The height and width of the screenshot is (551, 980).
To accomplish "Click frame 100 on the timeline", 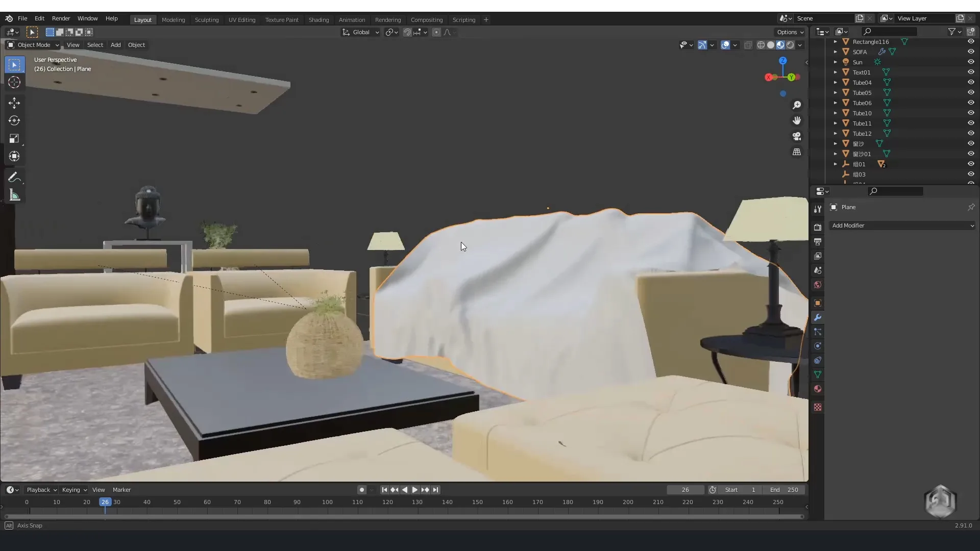I will 327,503.
